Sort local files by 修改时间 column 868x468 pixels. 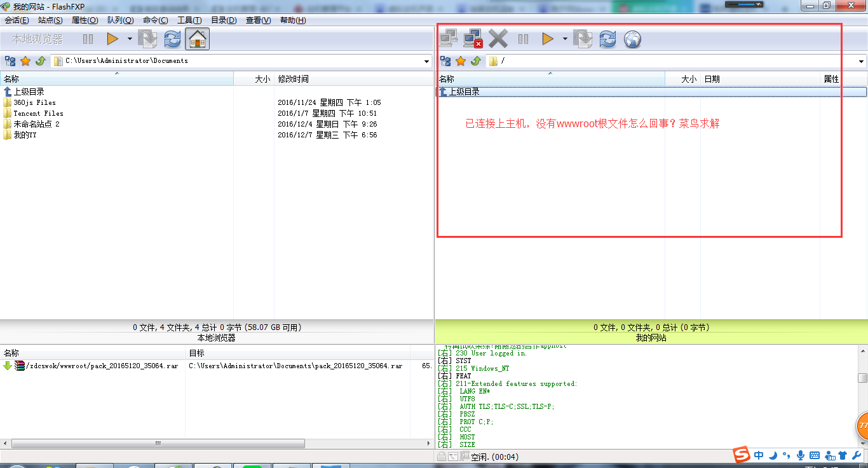(293, 79)
